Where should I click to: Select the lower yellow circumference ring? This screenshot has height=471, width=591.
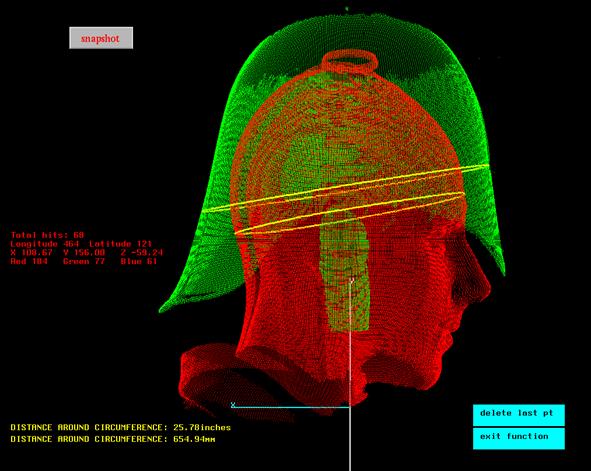coord(349,213)
